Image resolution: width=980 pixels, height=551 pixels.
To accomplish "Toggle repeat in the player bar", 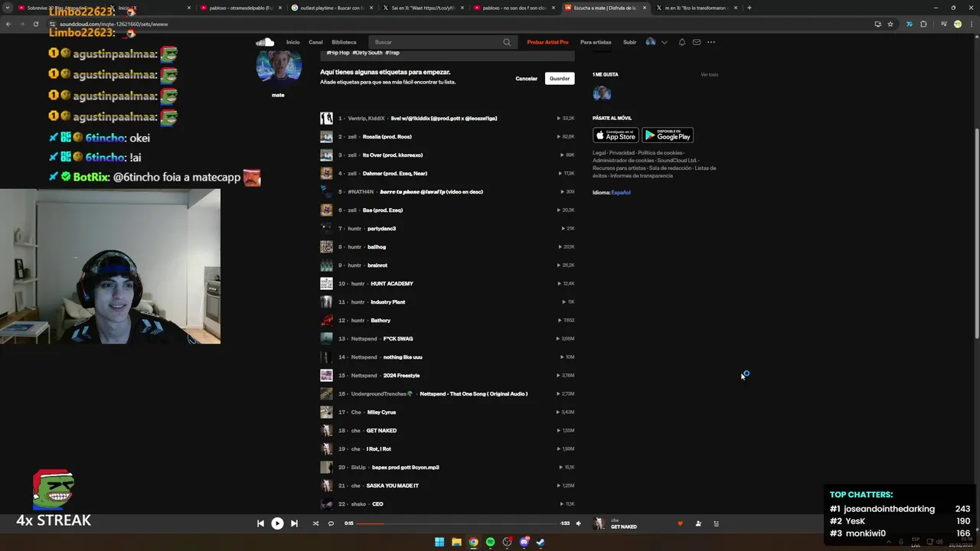I will tap(331, 523).
